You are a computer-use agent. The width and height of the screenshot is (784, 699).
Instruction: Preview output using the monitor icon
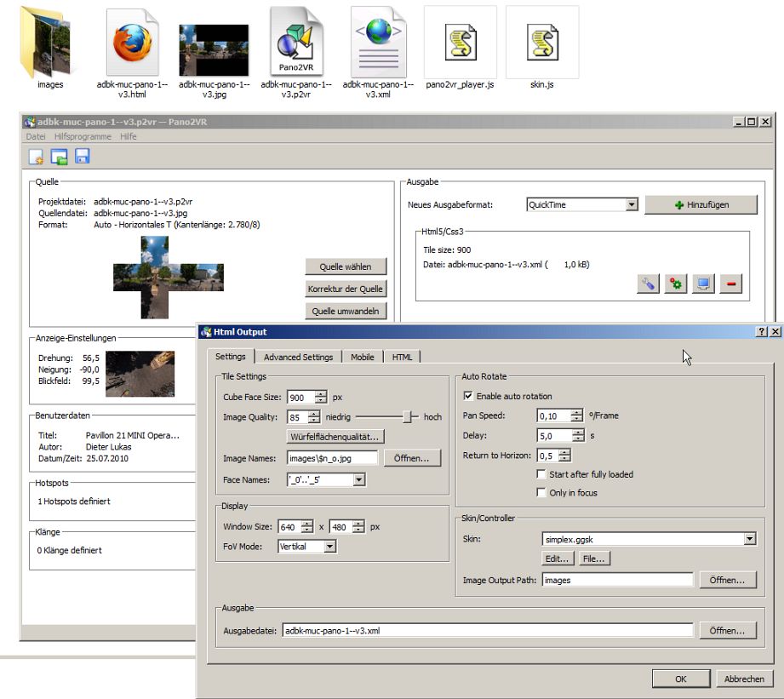tap(703, 284)
